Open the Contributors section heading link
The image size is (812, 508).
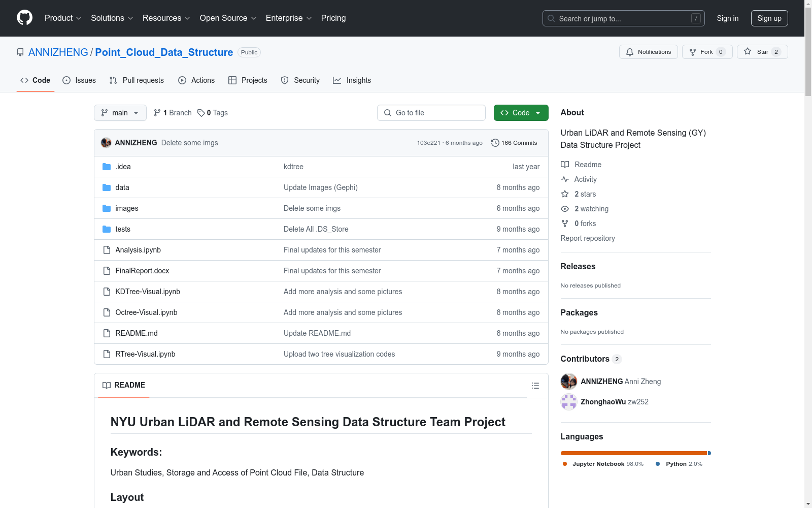591,359
